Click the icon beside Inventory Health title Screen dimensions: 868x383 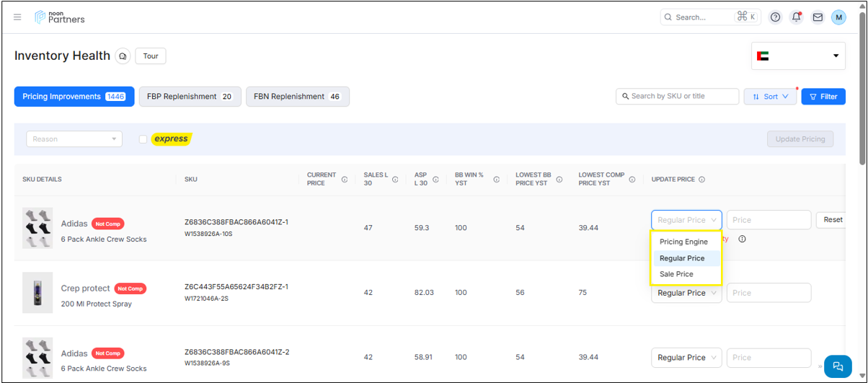pos(123,56)
